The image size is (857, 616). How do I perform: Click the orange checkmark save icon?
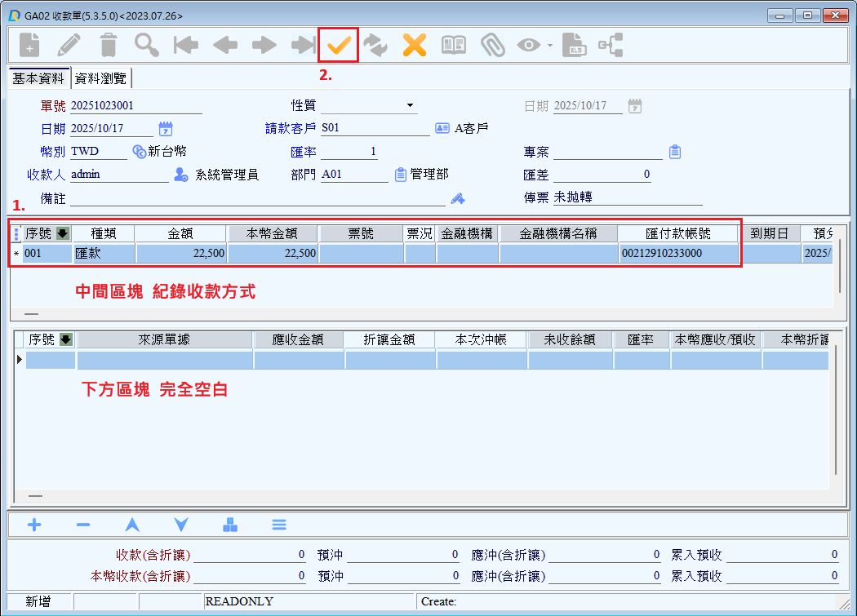(x=338, y=45)
